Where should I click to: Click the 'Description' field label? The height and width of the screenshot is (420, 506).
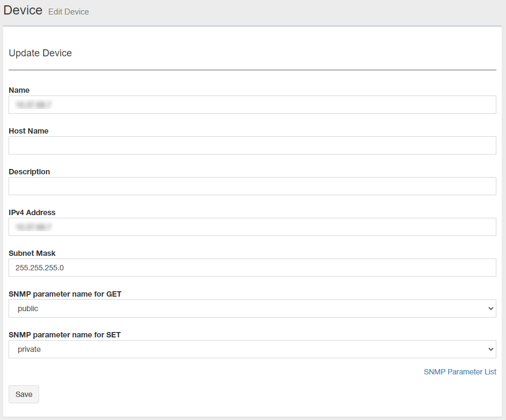30,172
